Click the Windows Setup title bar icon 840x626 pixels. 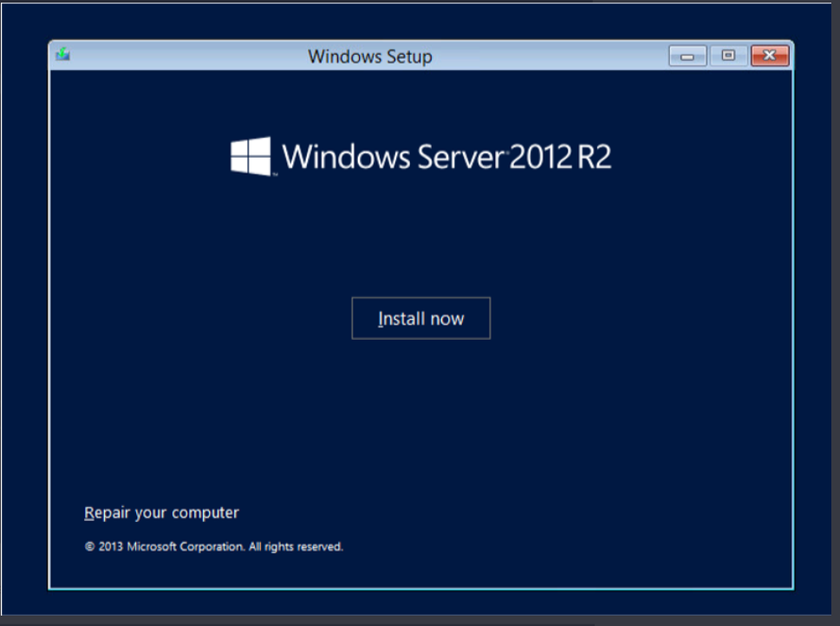point(62,55)
